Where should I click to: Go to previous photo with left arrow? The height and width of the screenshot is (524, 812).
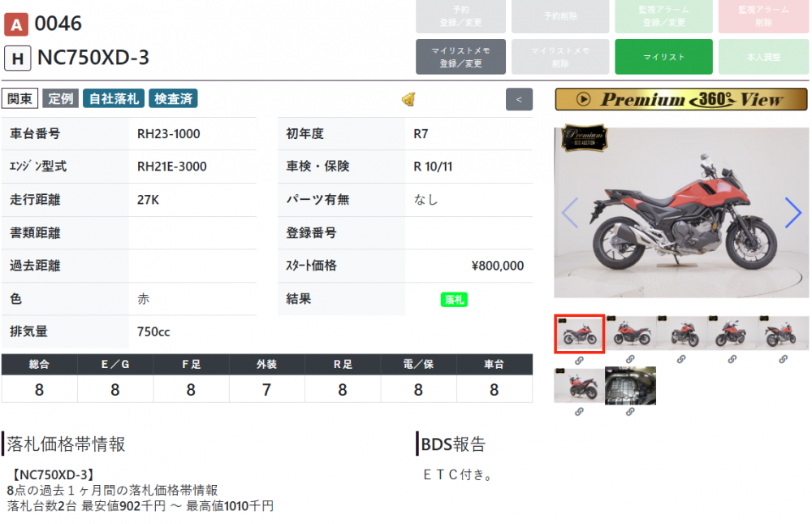click(570, 213)
